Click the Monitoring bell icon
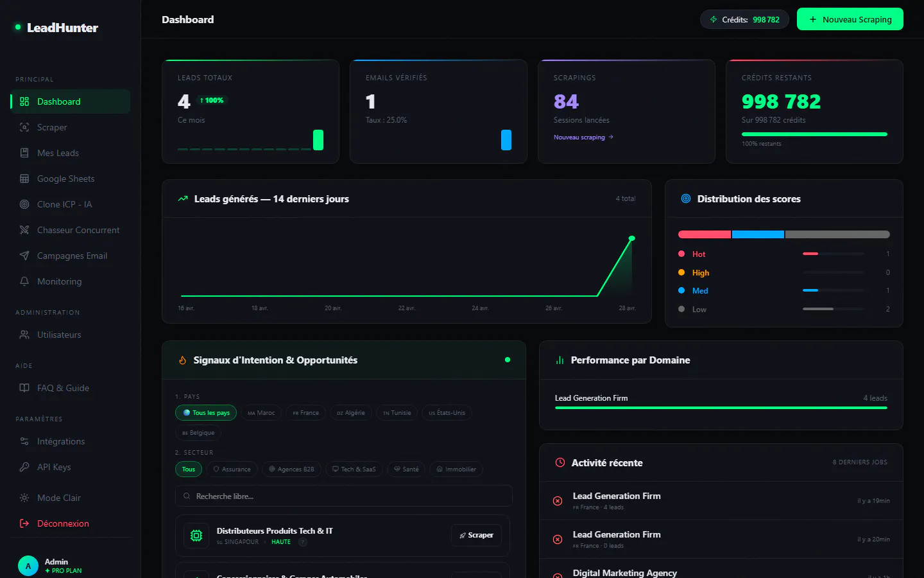This screenshot has height=578, width=924. pyautogui.click(x=24, y=281)
